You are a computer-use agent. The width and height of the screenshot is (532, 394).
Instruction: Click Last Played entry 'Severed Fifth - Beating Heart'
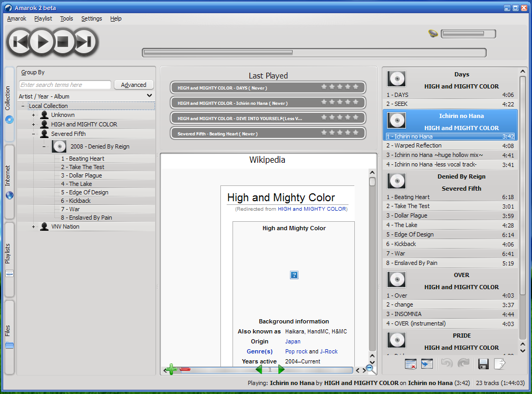pos(268,134)
